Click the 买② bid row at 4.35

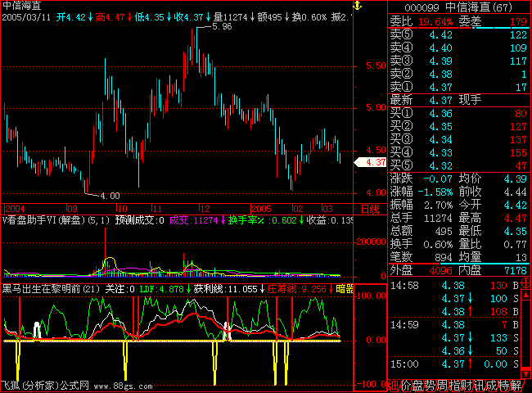coord(458,127)
